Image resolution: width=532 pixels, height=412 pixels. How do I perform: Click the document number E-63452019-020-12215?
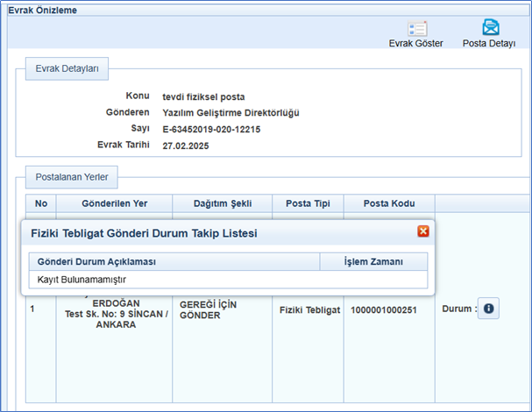coord(211,129)
